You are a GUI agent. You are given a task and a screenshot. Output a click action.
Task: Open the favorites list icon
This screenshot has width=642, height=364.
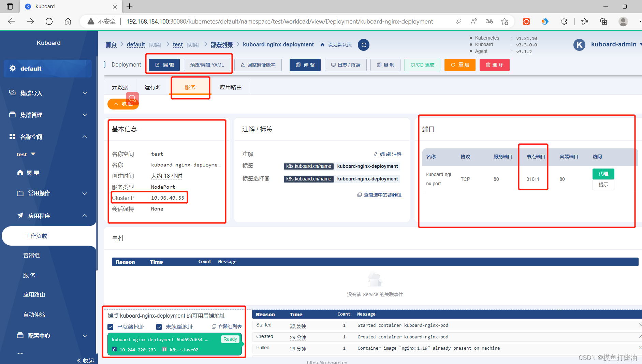pos(585,21)
